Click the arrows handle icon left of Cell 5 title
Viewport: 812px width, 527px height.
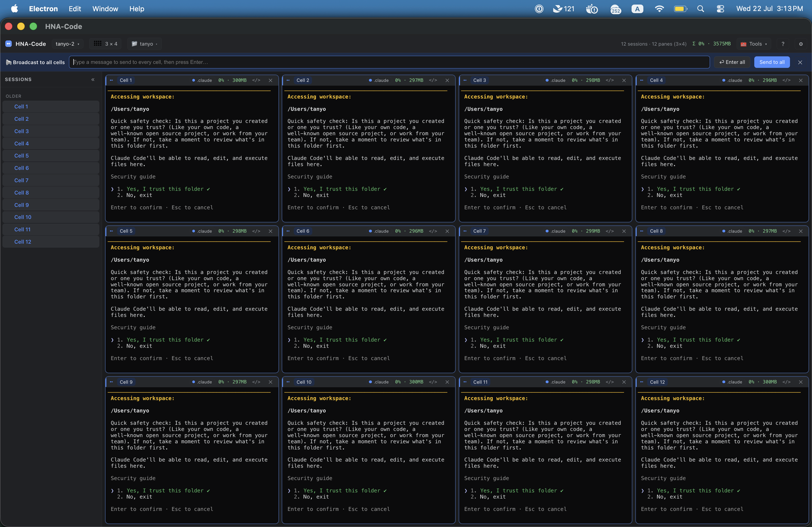coord(111,231)
